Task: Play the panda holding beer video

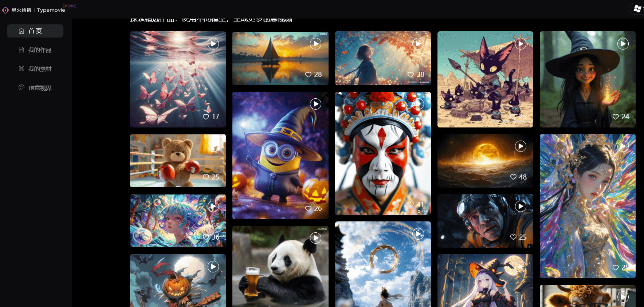Action: 315,238
